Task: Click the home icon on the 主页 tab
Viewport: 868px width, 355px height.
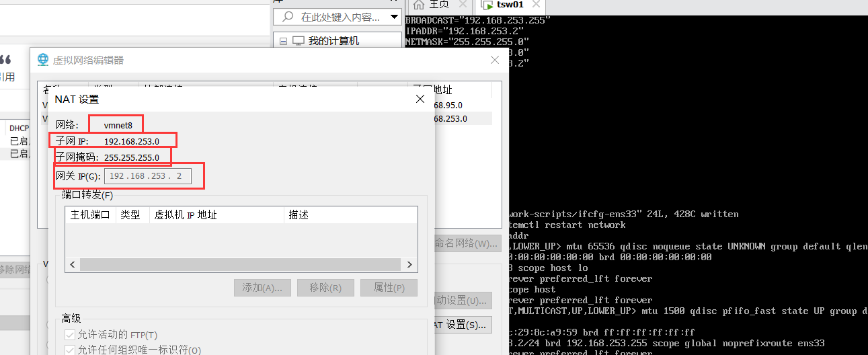Action: pyautogui.click(x=418, y=5)
